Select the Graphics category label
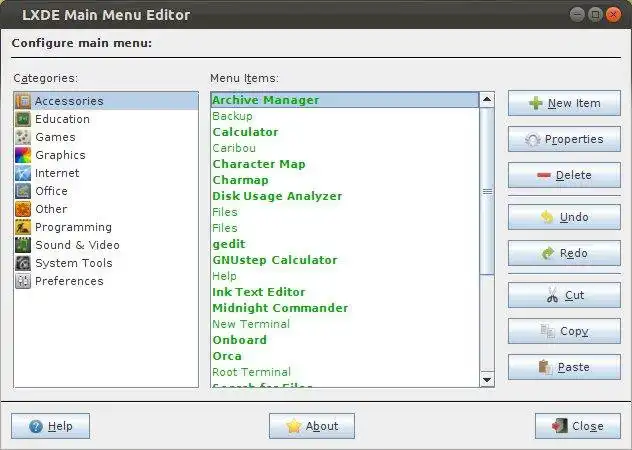The height and width of the screenshot is (450, 632). 60,155
